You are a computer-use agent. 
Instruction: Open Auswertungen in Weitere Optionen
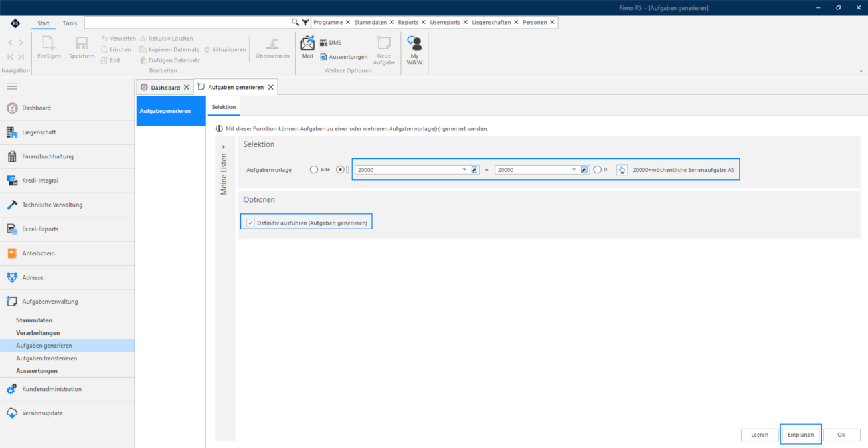click(x=343, y=57)
